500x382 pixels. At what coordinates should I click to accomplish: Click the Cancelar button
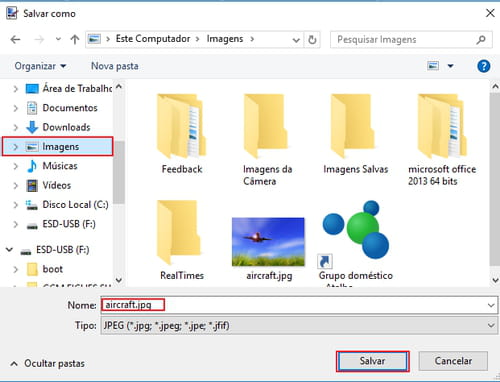tap(453, 361)
